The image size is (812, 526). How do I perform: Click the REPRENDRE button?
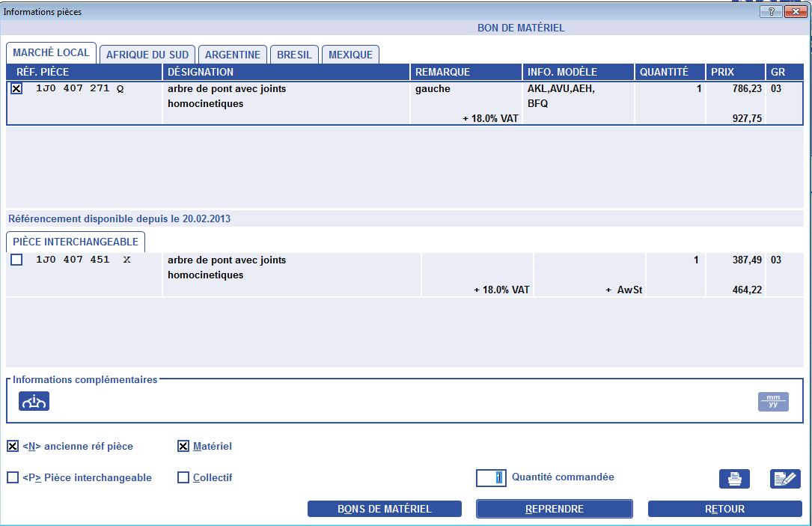coord(555,509)
